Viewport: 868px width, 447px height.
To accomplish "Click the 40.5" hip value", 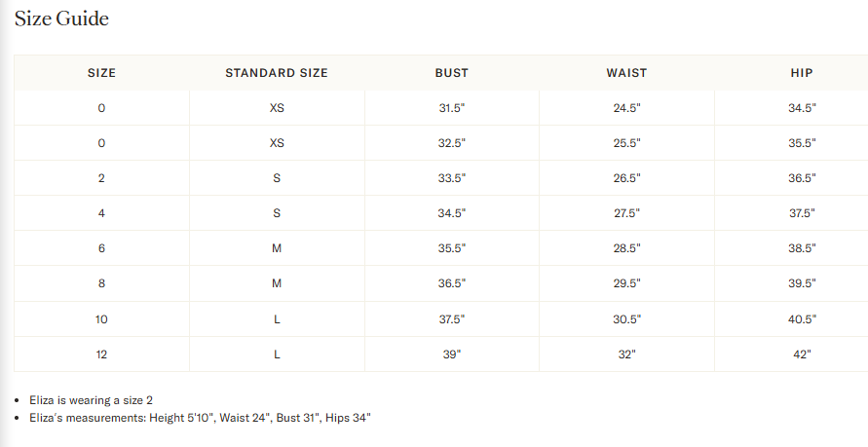I will [x=802, y=319].
